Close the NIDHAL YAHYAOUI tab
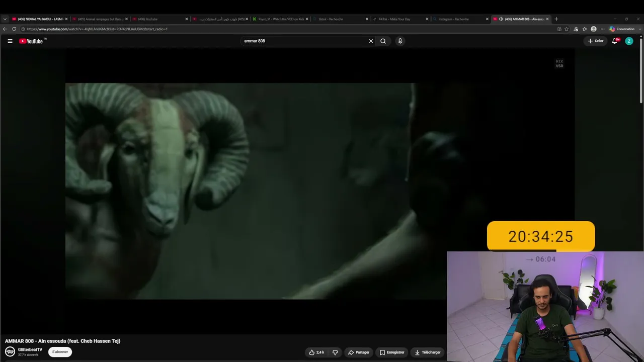Viewport: 644px width, 362px height. pos(66,19)
